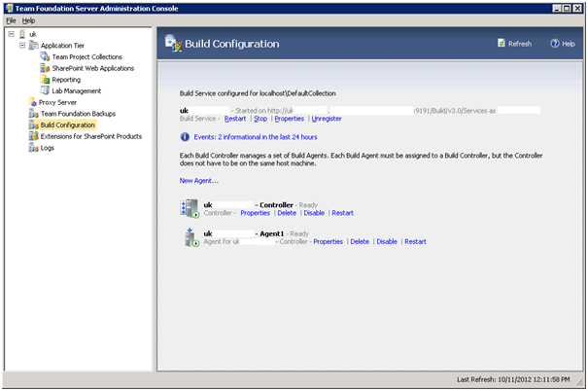Screen dimensions: 588x391
Task: Disable the Agent1 build agent
Action: coord(387,241)
